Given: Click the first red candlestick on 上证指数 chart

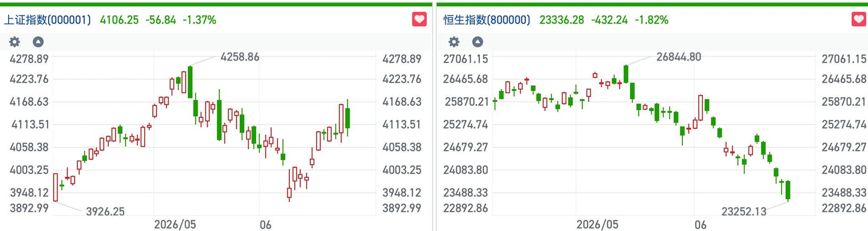Looking at the screenshot, I should (56, 187).
